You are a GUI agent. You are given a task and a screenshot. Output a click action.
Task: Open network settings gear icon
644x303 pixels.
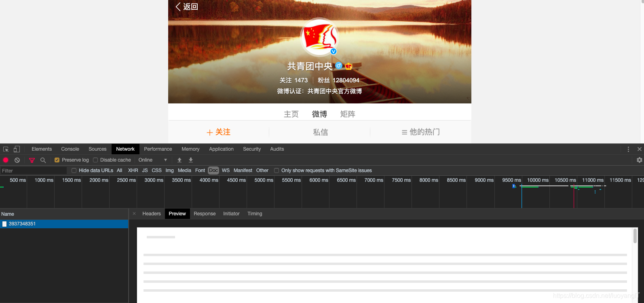pos(640,160)
